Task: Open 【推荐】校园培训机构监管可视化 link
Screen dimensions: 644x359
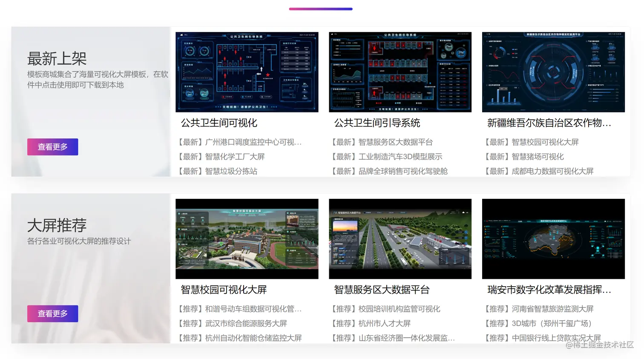Action: tap(385, 309)
